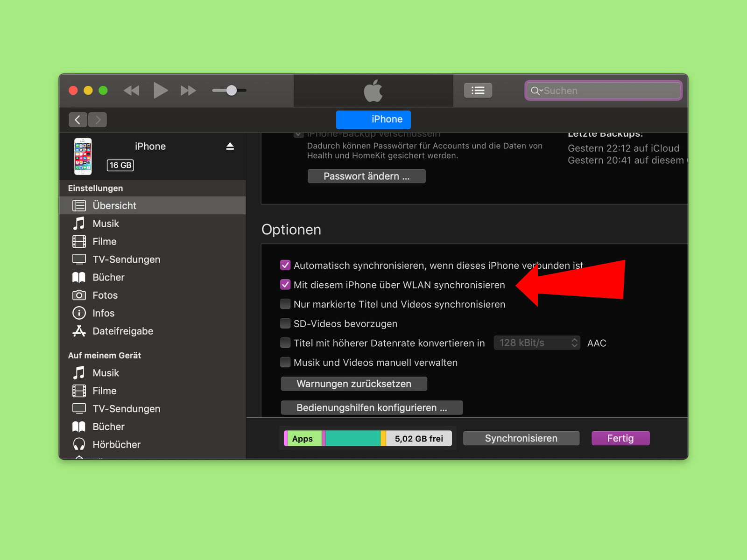Click book icon under Auf meinem Gerät
This screenshot has height=560, width=747.
pos(79,427)
